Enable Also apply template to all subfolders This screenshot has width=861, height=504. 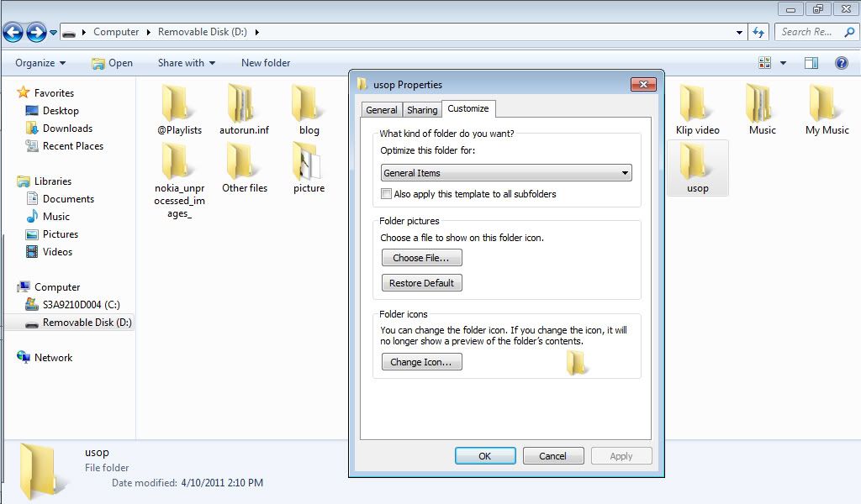pyautogui.click(x=387, y=194)
